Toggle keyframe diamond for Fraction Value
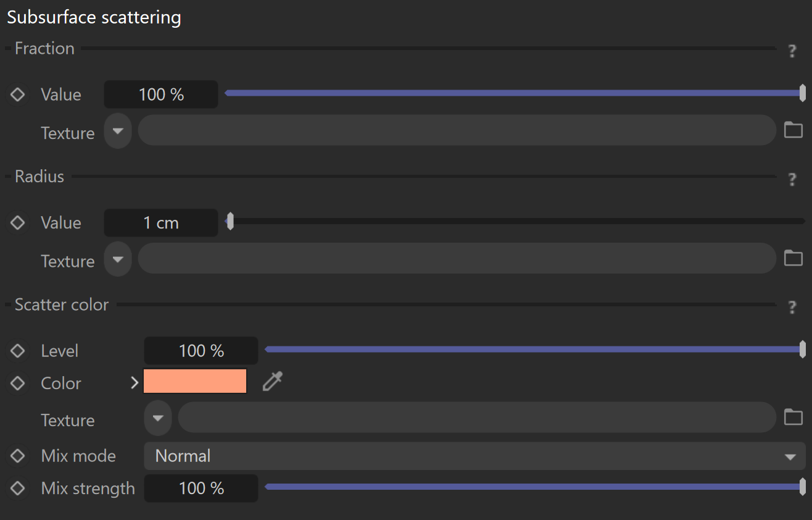Viewport: 812px width, 520px height. click(17, 94)
